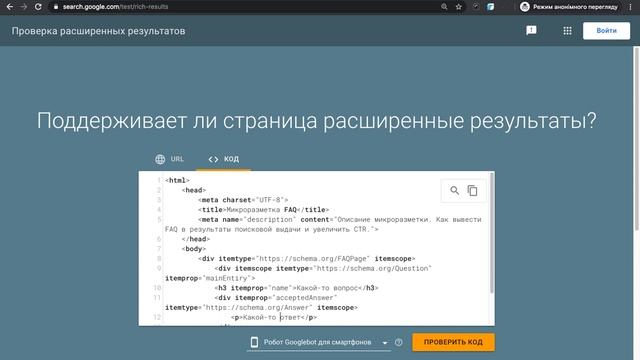The width and height of the screenshot is (640, 360).
Task: Click the ПРОВЕРИТЬ КОД button
Action: [453, 342]
